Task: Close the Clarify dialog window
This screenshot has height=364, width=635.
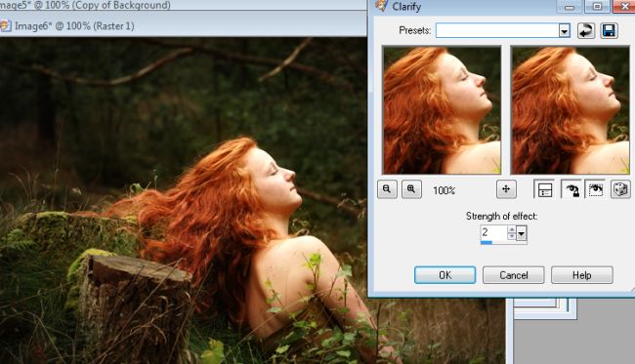Action: click(x=624, y=7)
